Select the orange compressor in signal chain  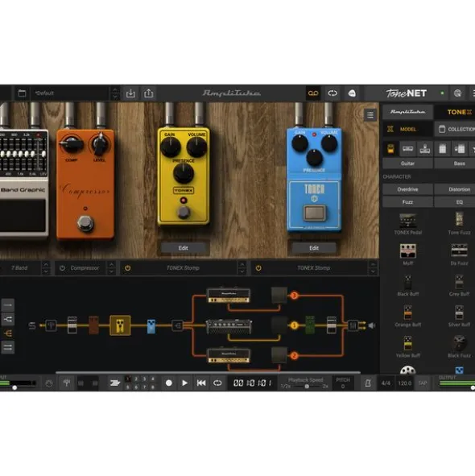pyautogui.click(x=93, y=325)
